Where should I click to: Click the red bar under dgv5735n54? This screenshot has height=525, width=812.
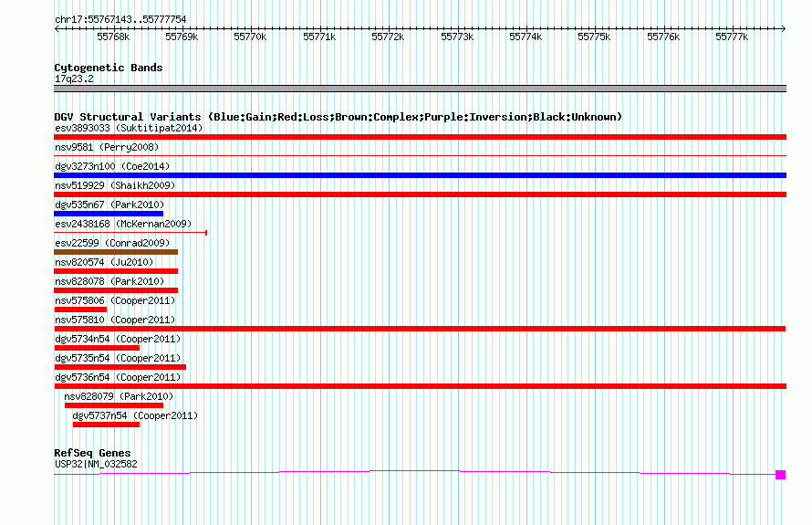(120, 367)
